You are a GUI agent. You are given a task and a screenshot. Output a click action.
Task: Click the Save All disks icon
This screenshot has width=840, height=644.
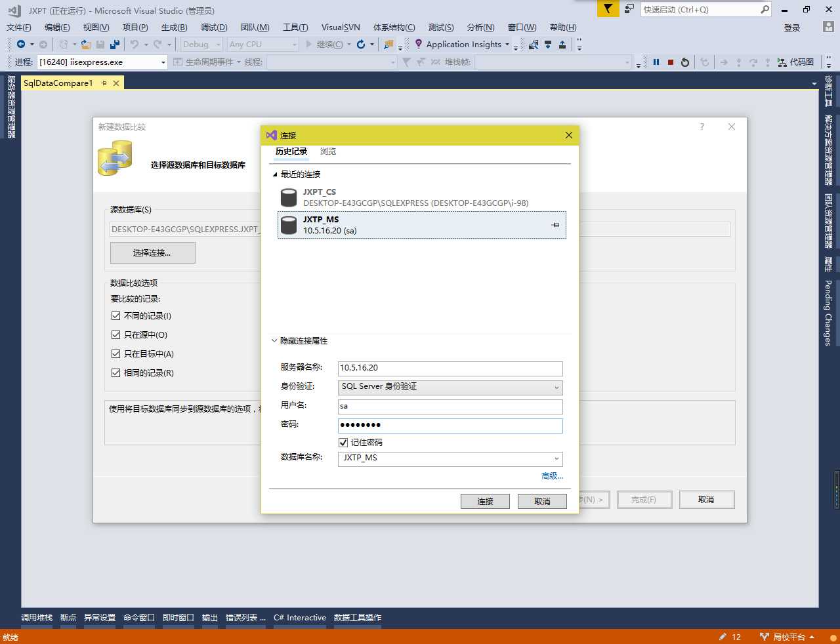tap(115, 44)
